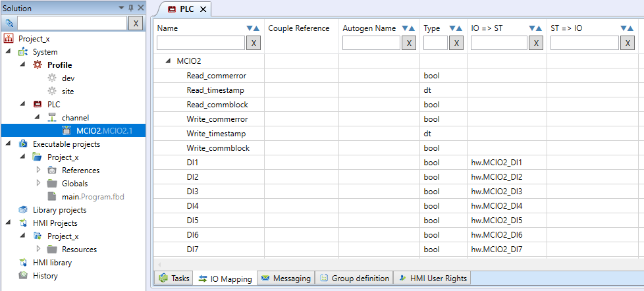Switch to the Tasks tab
This screenshot has width=644, height=291.
pos(174,278)
